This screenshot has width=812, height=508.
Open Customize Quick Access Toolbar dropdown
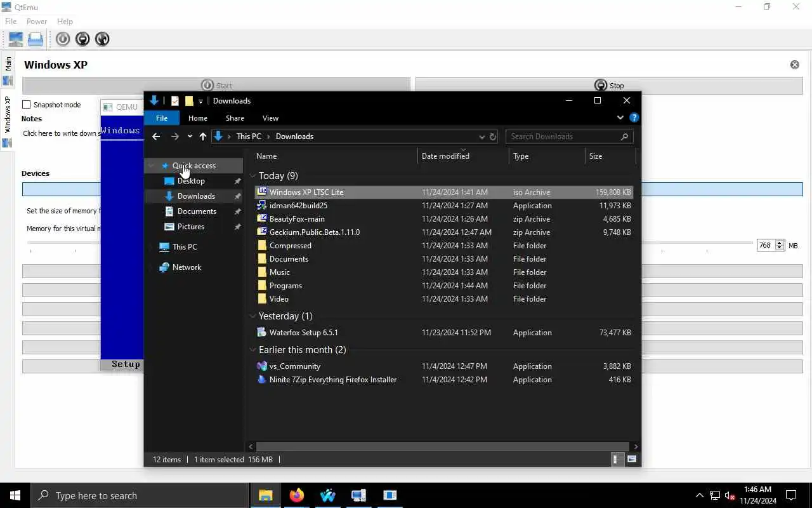[x=200, y=102]
